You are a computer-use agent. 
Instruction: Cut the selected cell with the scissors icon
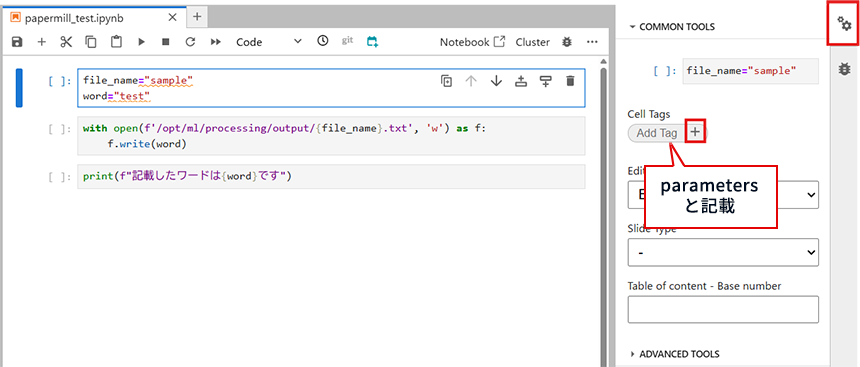66,42
